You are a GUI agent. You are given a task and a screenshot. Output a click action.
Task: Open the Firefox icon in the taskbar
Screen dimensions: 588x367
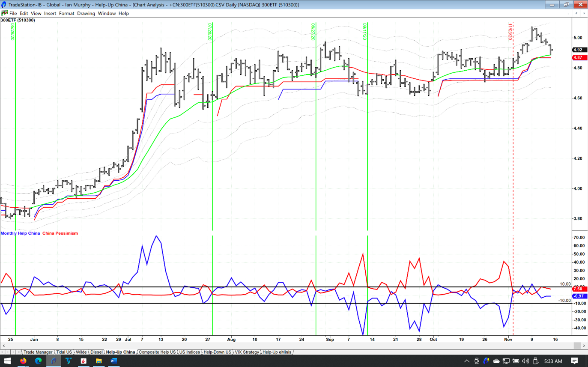(x=23, y=361)
